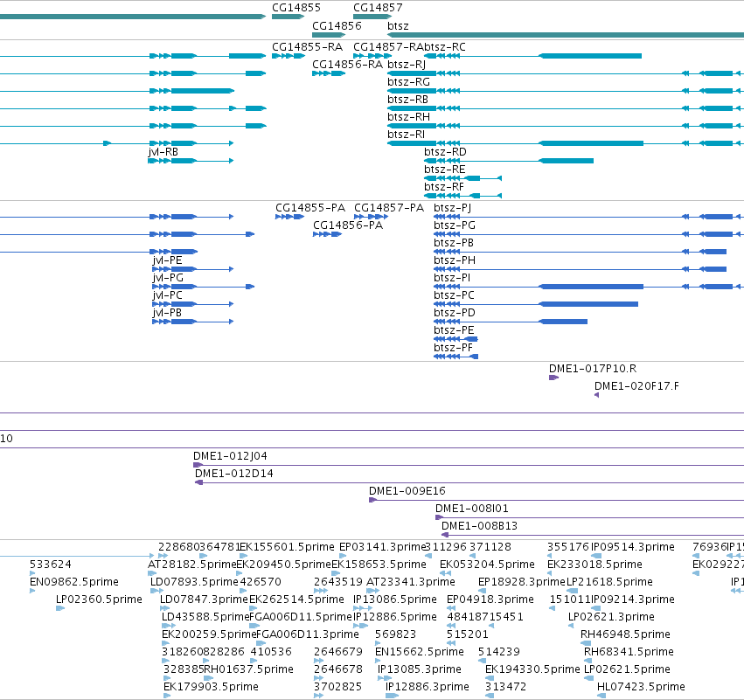This screenshot has width=744, height=700.
Task: Click the CG14857-PA protein label
Action: point(389,208)
